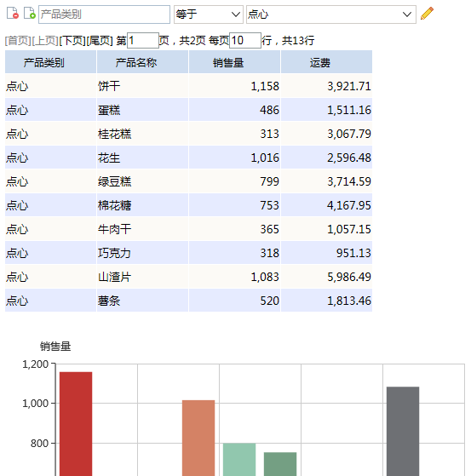
Task: Jump to last page via 尾页
Action: 100,40
